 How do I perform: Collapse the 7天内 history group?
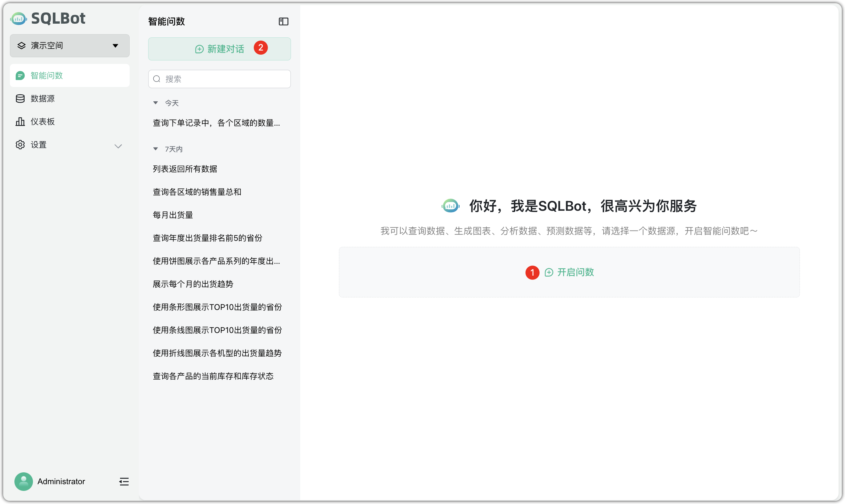point(156,149)
